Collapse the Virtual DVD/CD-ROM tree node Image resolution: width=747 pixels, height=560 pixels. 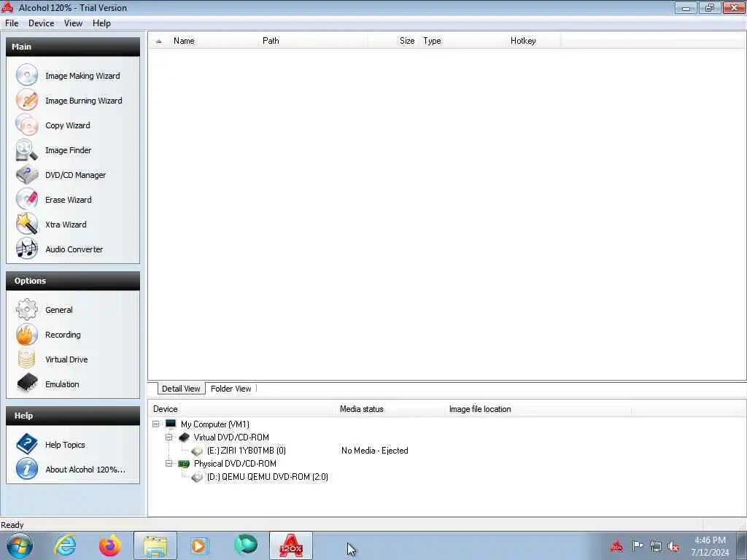(x=169, y=437)
